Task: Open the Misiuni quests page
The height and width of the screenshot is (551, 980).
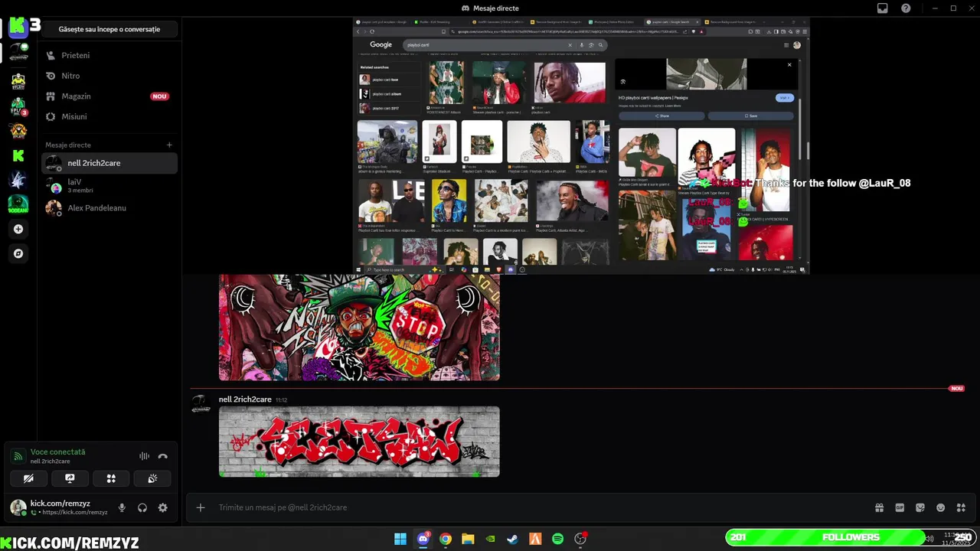Action: tap(109, 116)
